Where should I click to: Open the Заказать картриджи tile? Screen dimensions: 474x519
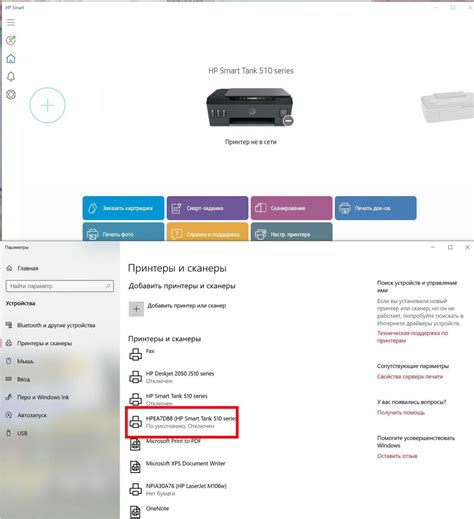tap(123, 208)
